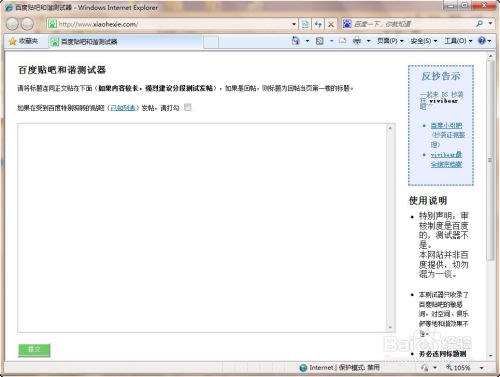Click the RSS feeds toolbar icon
The width and height of the screenshot is (500, 377).
[x=319, y=41]
